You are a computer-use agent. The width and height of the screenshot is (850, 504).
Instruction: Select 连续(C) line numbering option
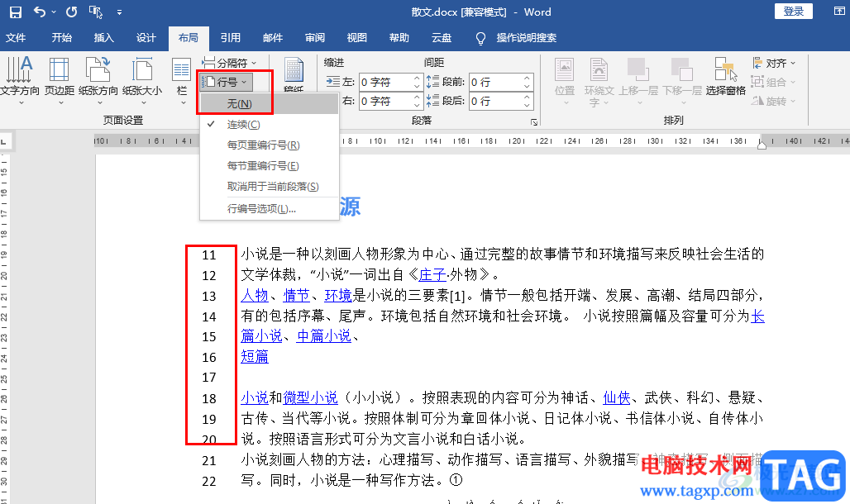(270, 125)
